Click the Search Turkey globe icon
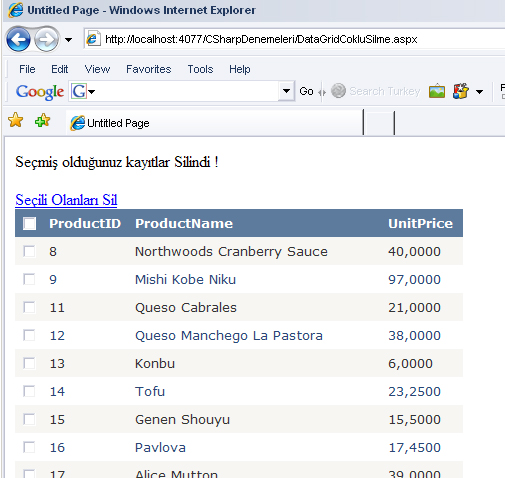Viewport: 505px width, 478px height. coord(338,91)
